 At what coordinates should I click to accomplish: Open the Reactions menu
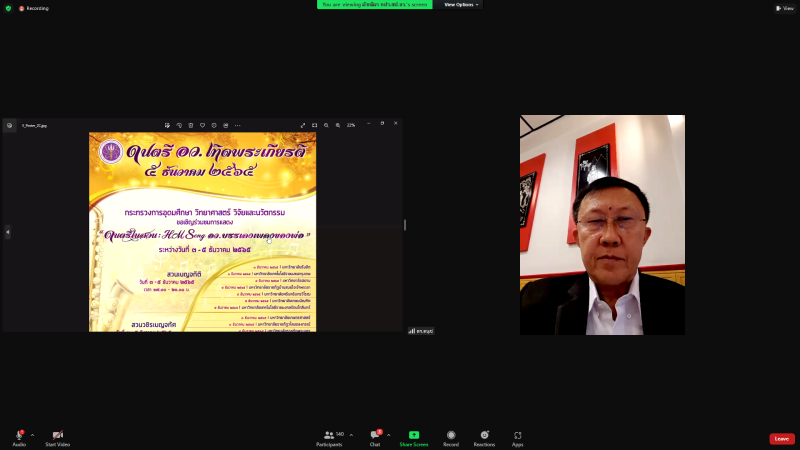pos(485,436)
